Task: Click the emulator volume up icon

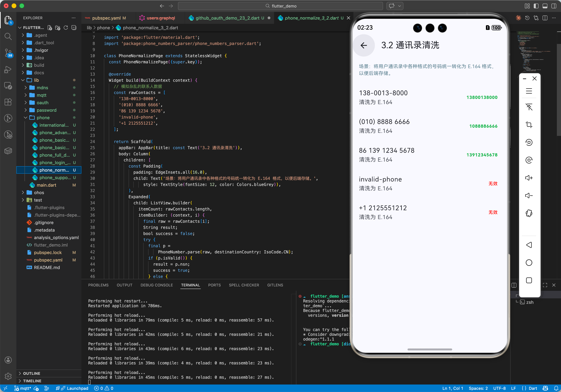Action: pyautogui.click(x=529, y=178)
